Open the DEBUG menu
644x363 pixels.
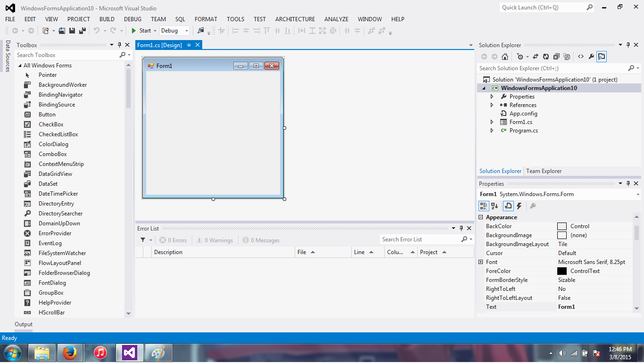point(133,19)
